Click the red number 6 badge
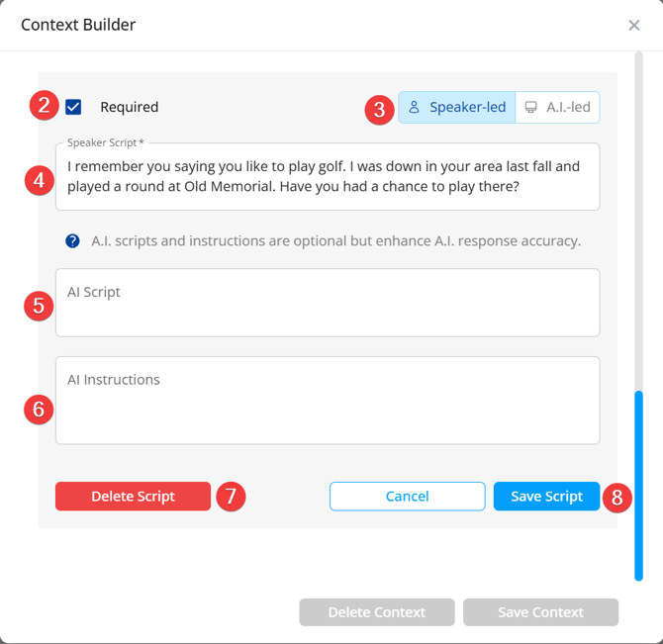Image resolution: width=663 pixels, height=644 pixels. click(39, 409)
